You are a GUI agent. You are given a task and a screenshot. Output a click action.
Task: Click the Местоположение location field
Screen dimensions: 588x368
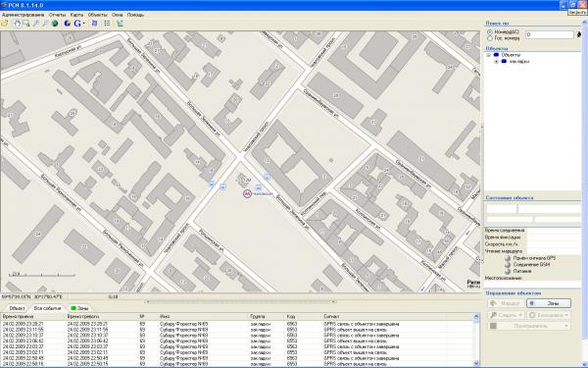(x=533, y=284)
